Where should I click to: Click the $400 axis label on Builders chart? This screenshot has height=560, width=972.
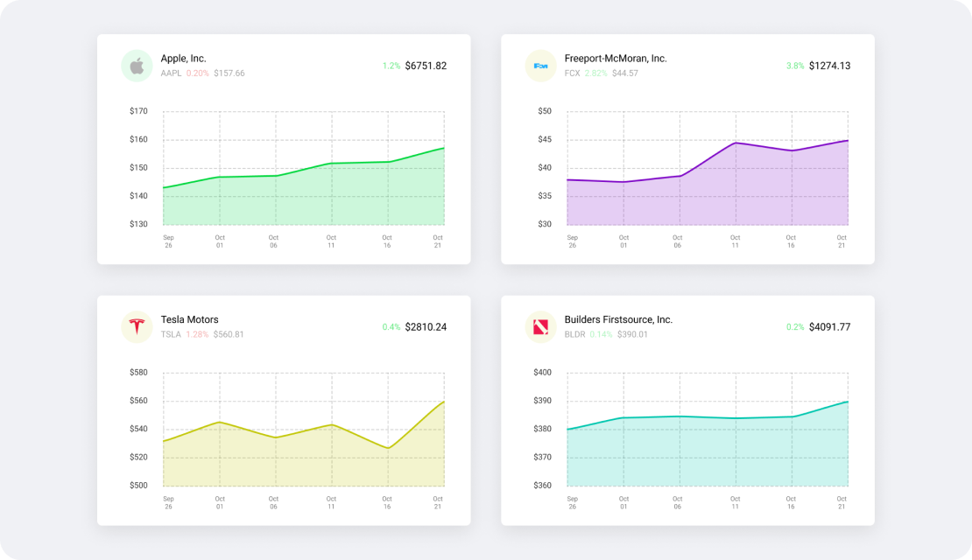(x=542, y=373)
